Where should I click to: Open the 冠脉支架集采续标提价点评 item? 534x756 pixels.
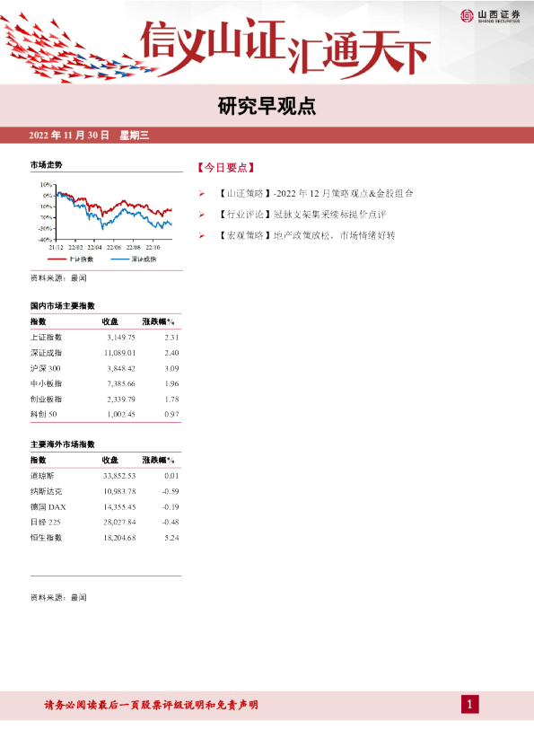302,215
